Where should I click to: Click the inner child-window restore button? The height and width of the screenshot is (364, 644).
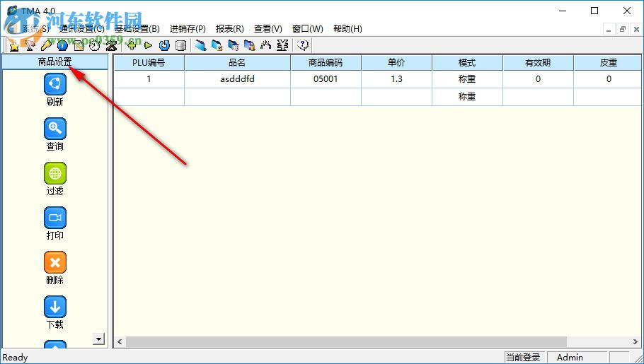(x=623, y=29)
